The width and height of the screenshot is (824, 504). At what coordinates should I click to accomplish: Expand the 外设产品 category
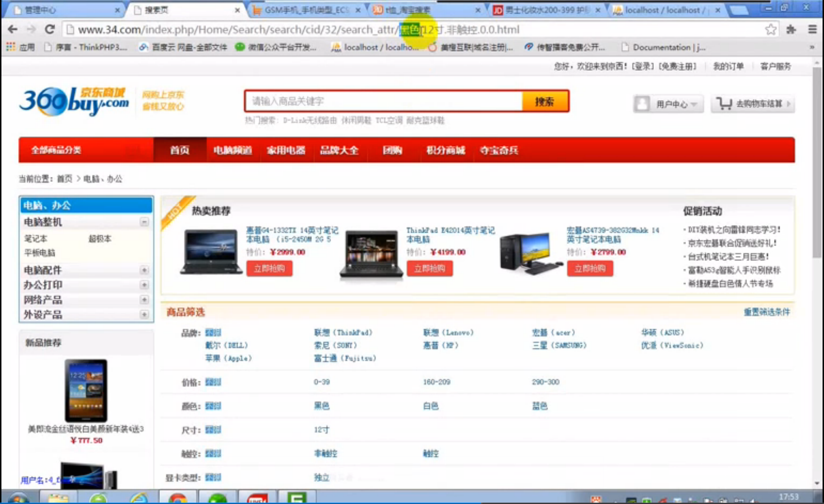coord(144,315)
